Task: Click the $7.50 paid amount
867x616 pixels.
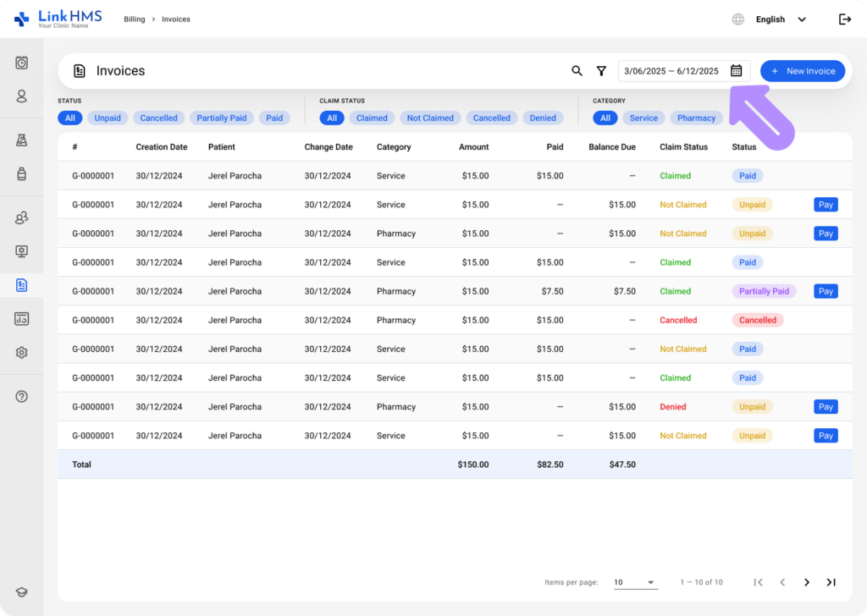Action: pos(552,291)
